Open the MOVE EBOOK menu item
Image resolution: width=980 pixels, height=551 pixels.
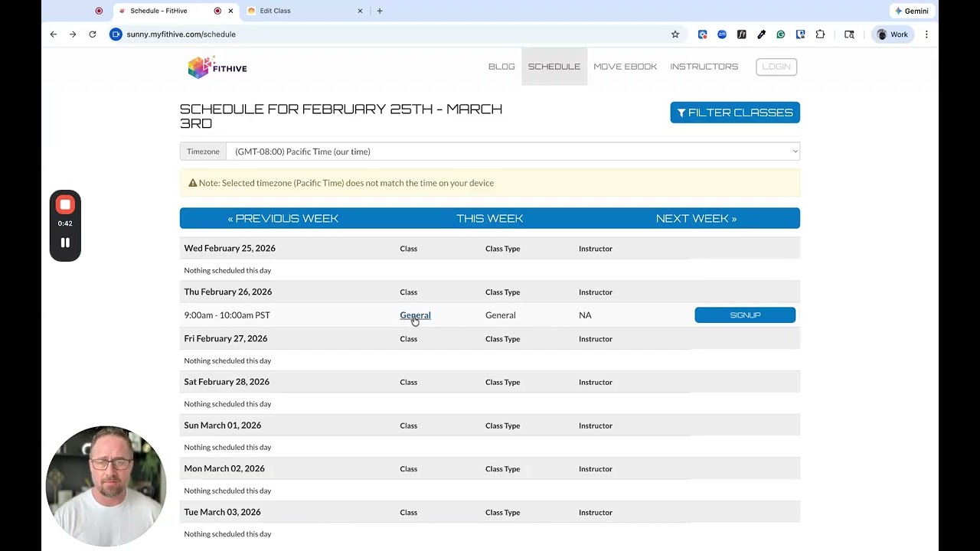pos(625,67)
